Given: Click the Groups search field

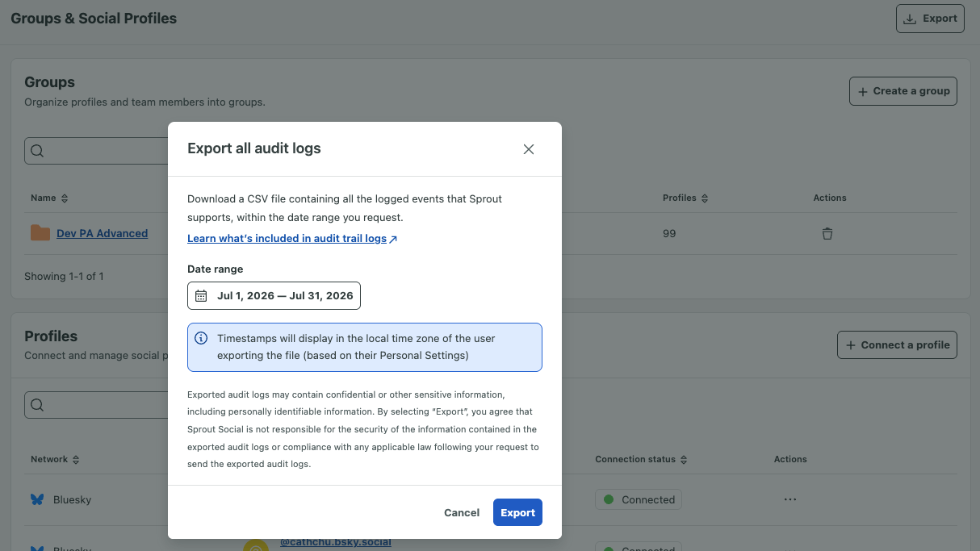Looking at the screenshot, I should click(96, 151).
